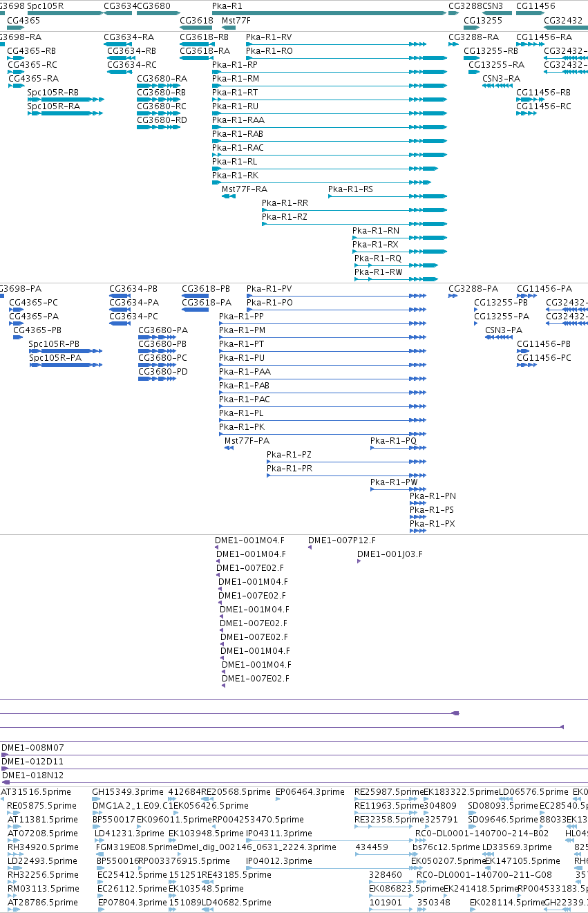Select protein Pka-R1-PW
This screenshot has width=588, height=913.
click(x=395, y=482)
